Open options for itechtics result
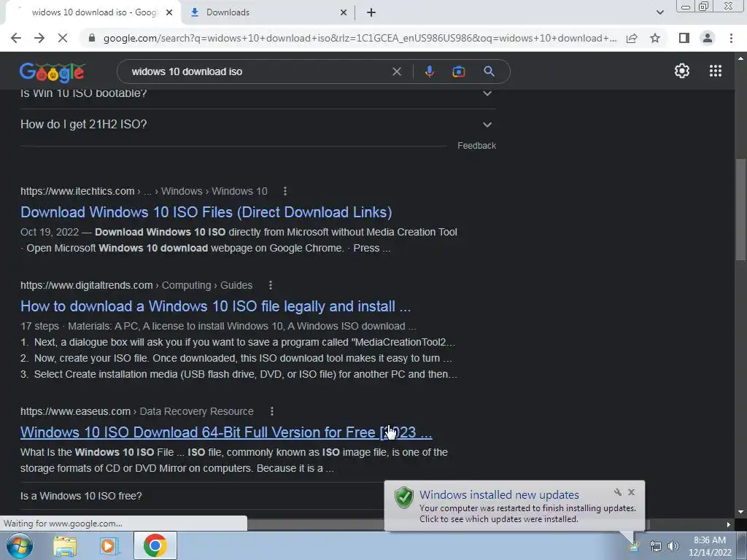The height and width of the screenshot is (560, 747). point(285,191)
